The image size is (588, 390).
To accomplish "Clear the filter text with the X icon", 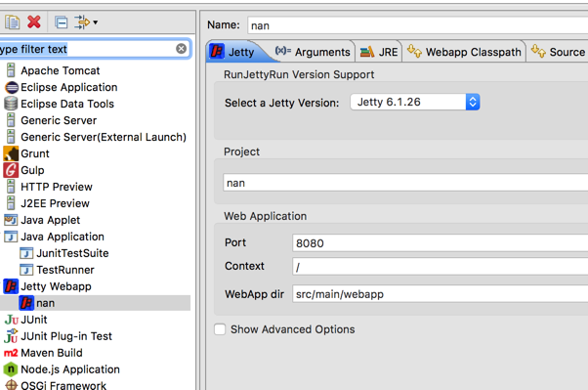I will click(181, 49).
